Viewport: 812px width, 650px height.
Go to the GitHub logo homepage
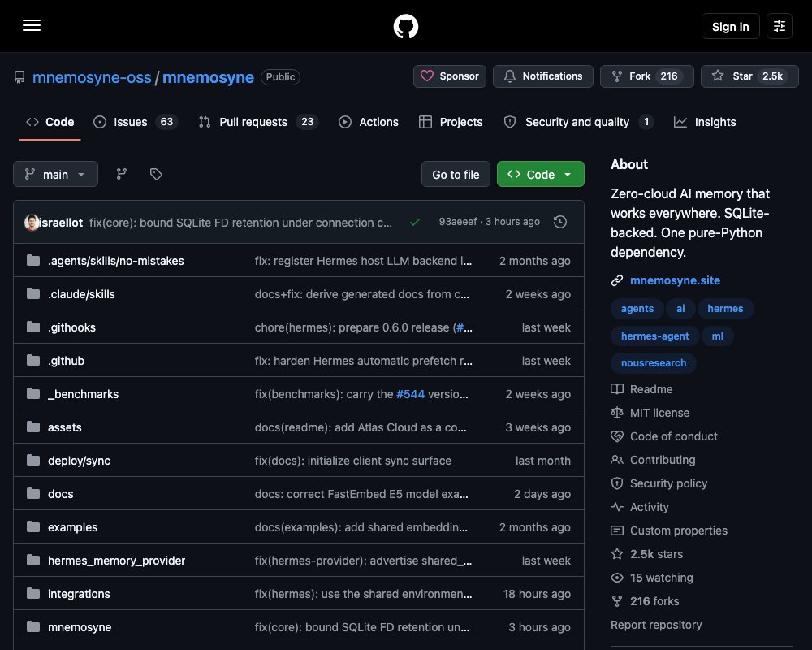pos(405,26)
